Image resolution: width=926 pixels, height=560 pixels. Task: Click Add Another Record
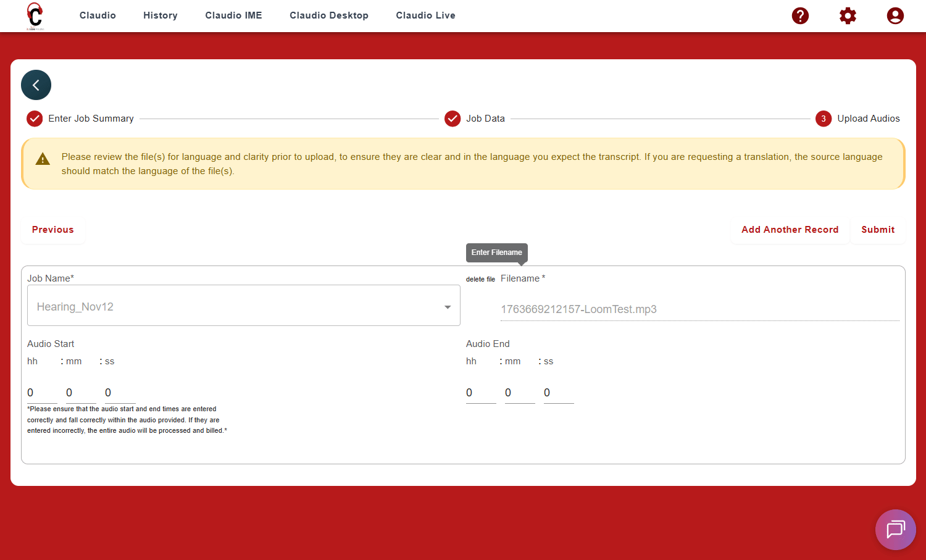(790, 230)
